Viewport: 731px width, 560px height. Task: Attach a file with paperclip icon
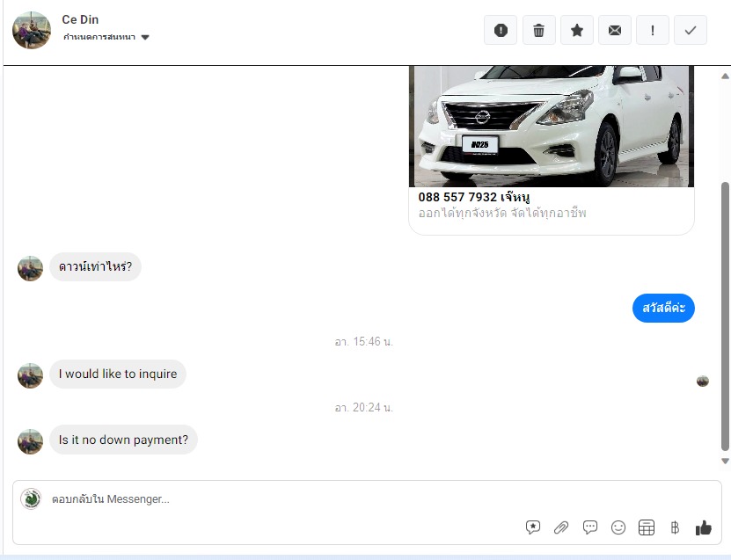click(x=561, y=527)
